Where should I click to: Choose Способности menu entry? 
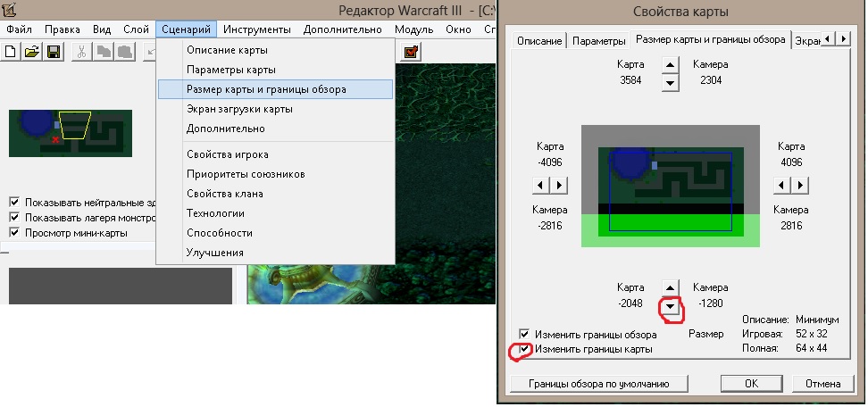click(275, 233)
